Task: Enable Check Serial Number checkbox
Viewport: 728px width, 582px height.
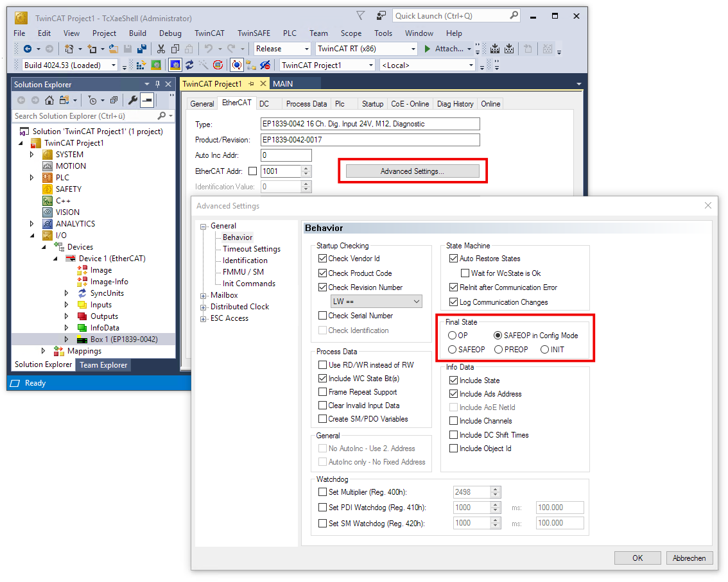Action: (x=323, y=316)
